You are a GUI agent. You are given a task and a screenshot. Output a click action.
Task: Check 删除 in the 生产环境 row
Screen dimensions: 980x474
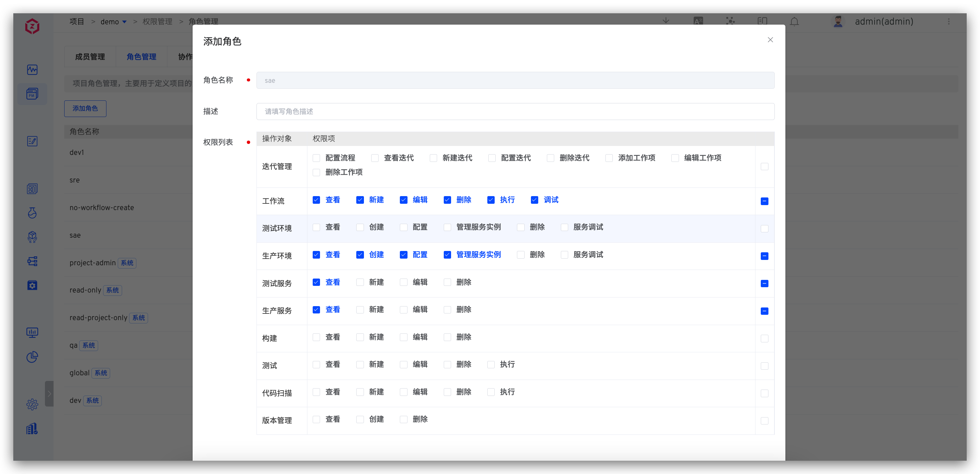[521, 254]
